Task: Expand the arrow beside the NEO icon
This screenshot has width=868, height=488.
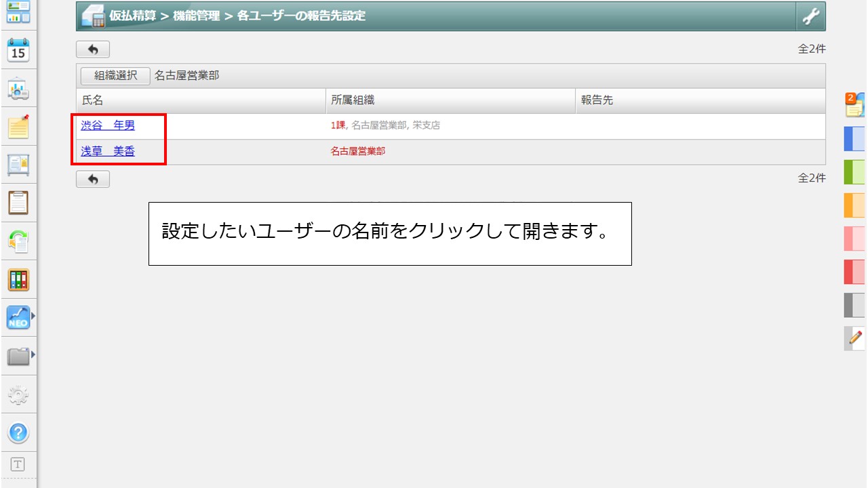Action: pos(33,316)
